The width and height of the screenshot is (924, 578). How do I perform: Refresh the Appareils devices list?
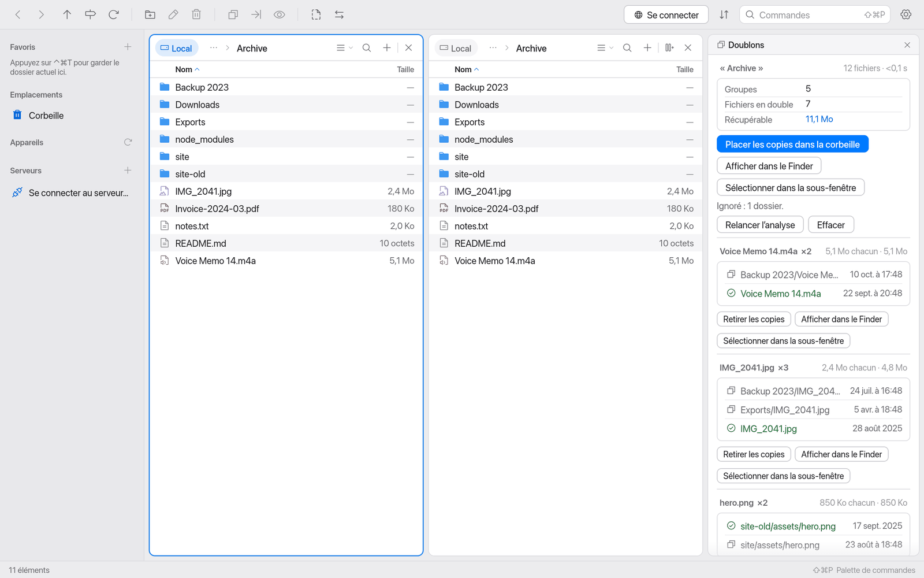pyautogui.click(x=128, y=142)
